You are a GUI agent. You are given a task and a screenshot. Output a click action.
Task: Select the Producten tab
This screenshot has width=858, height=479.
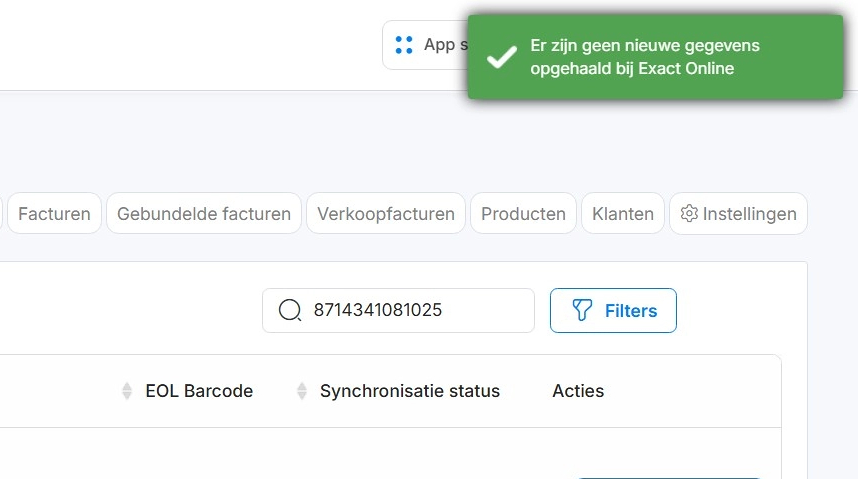click(523, 213)
